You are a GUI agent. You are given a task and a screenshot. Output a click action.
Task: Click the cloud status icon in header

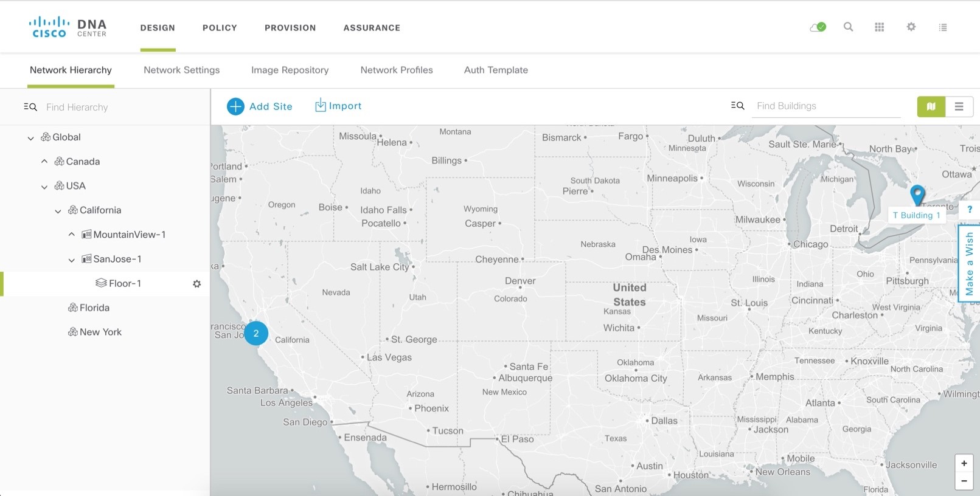pyautogui.click(x=818, y=27)
